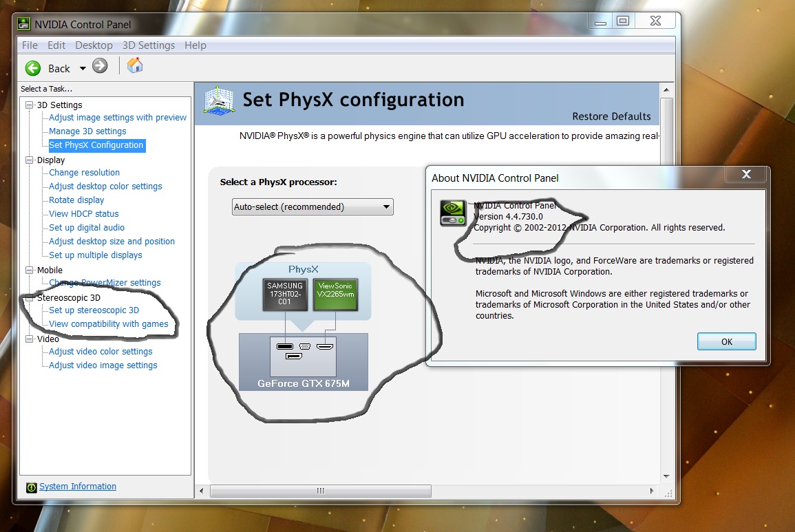Click the System Information icon
Viewport: 795px width, 532px height.
pos(32,487)
